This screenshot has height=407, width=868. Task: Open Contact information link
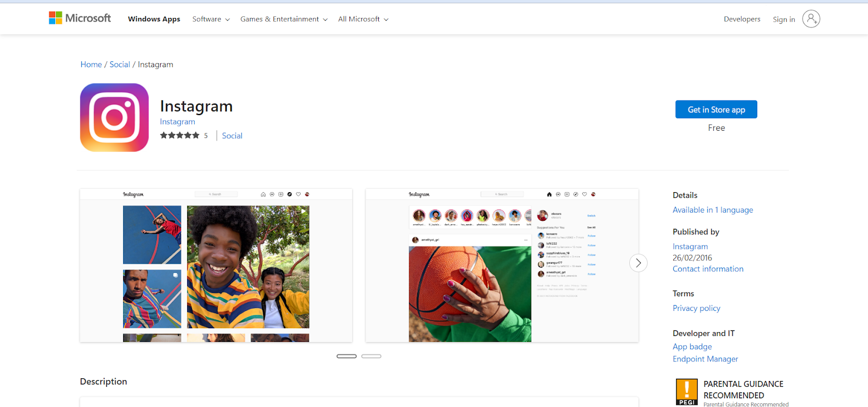coord(708,269)
